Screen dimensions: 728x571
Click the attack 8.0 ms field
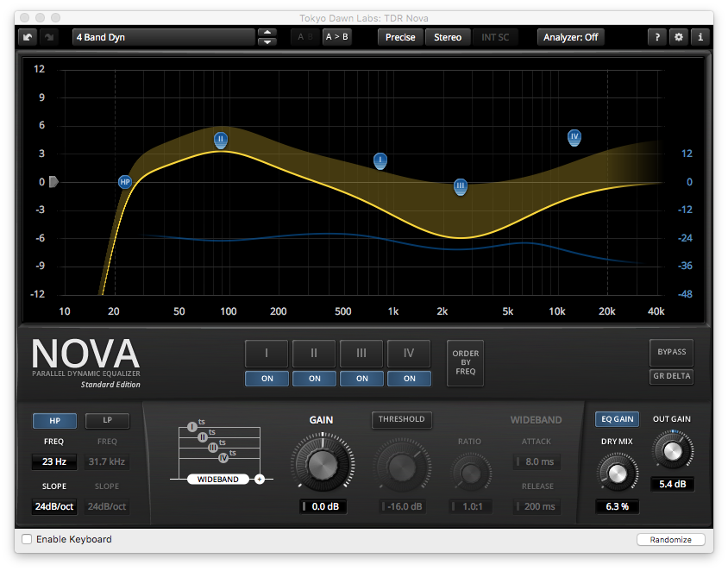(537, 462)
